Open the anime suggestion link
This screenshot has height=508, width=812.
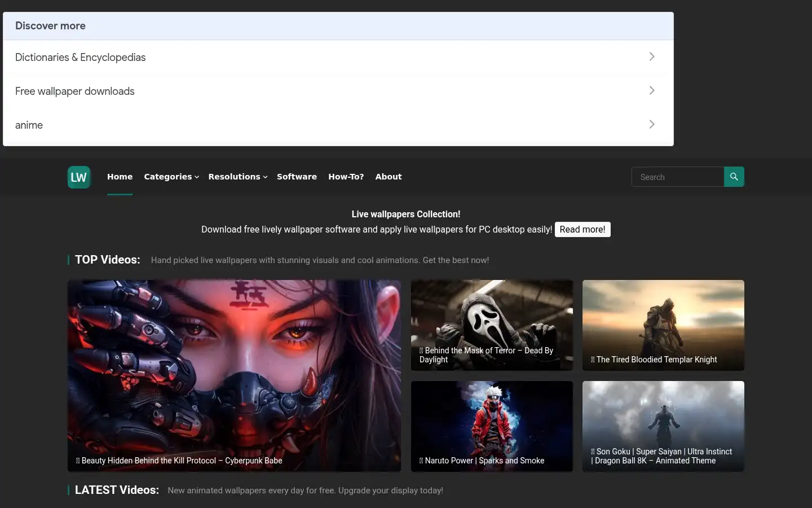click(338, 125)
